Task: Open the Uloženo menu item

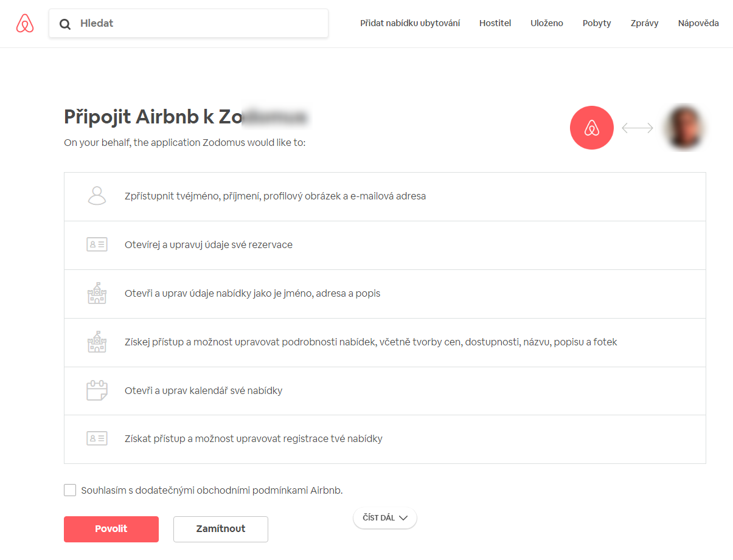Action: [x=547, y=23]
